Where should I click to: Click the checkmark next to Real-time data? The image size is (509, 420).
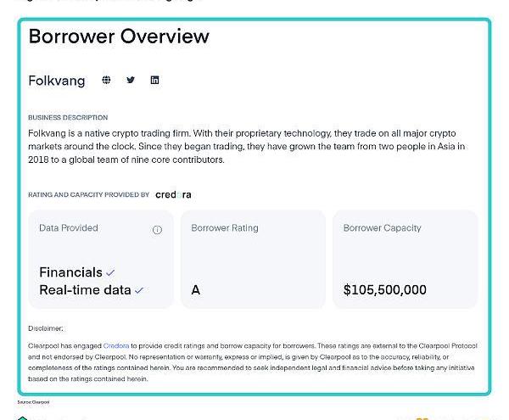(x=139, y=290)
